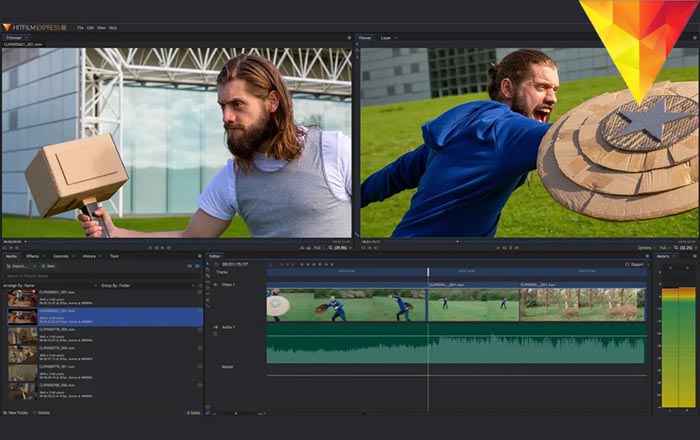This screenshot has height=440, width=700.
Task: Click the Import media button
Action: tap(18, 266)
